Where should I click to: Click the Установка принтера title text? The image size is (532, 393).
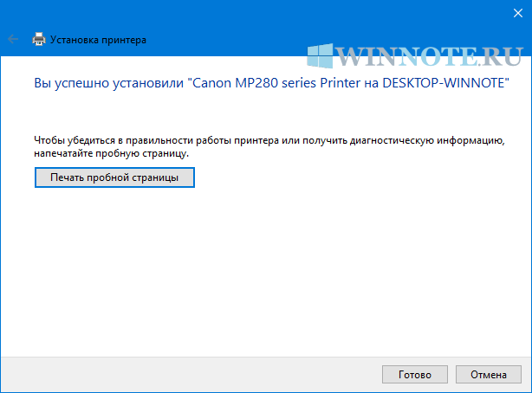coord(98,40)
